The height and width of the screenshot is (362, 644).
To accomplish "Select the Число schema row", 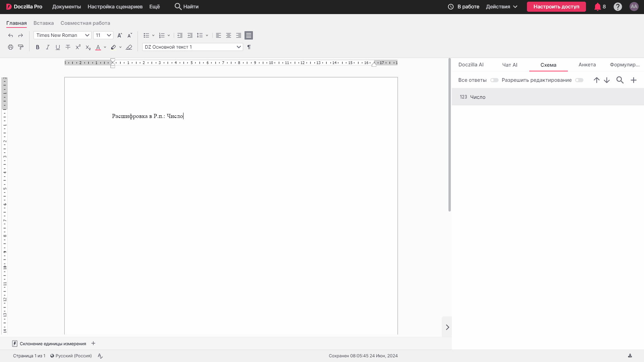I will click(x=548, y=97).
